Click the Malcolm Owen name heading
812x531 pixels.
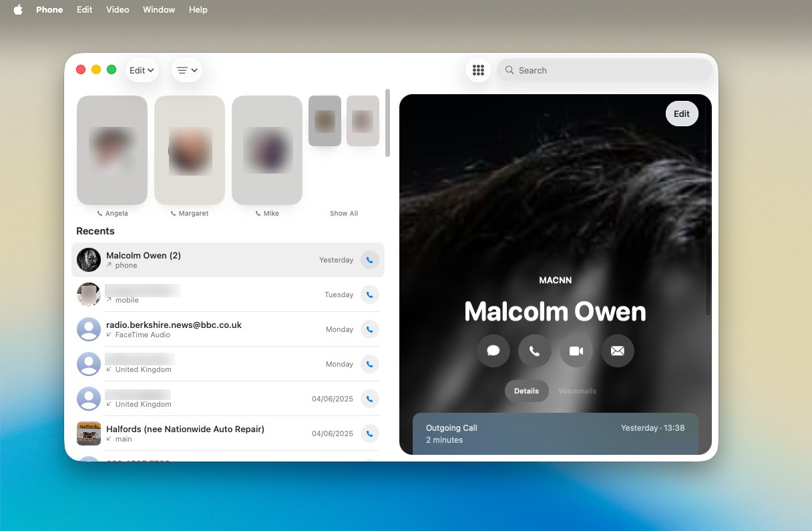coord(555,311)
